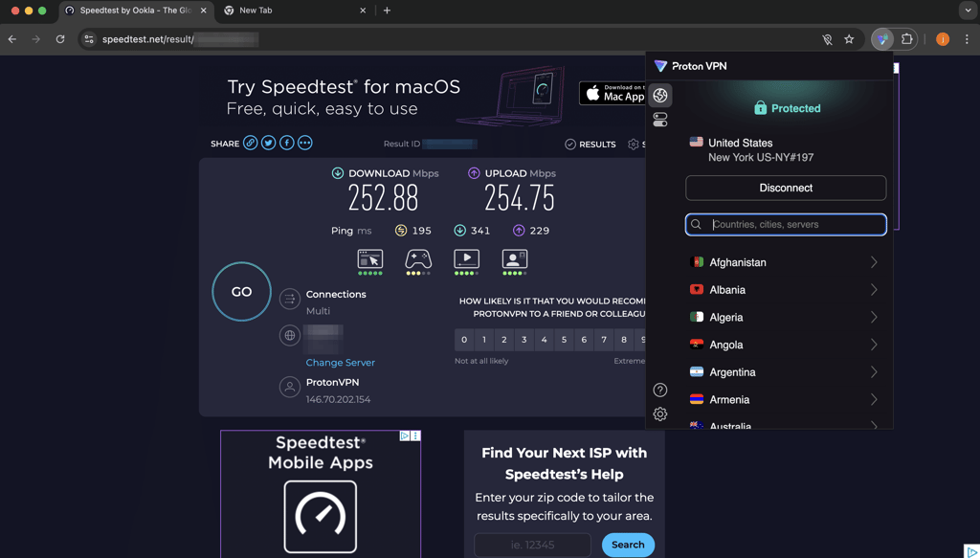The image size is (980, 558).
Task: Click the server globe icon
Action: point(289,336)
